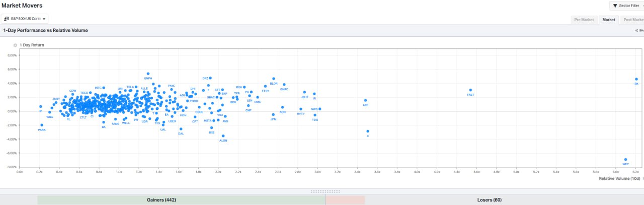Open the Sector Filter dropdown
644x205 pixels.
point(626,6)
